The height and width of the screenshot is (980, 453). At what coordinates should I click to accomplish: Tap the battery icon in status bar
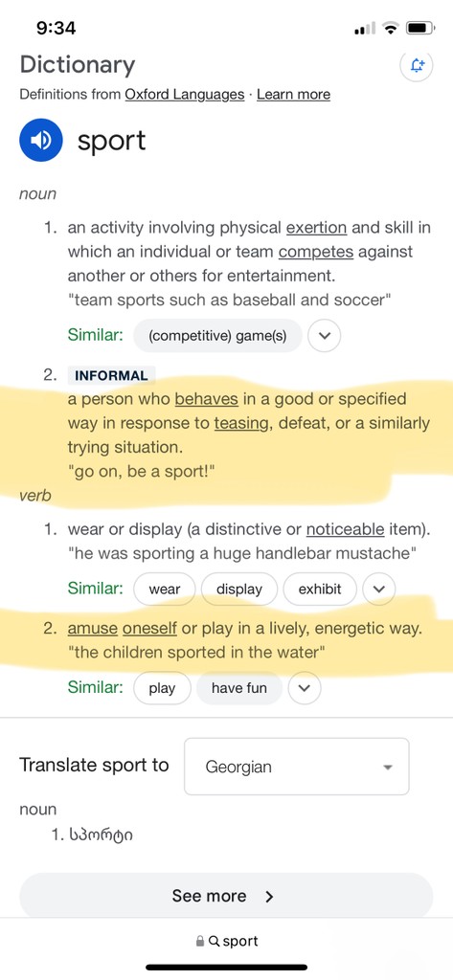(419, 28)
